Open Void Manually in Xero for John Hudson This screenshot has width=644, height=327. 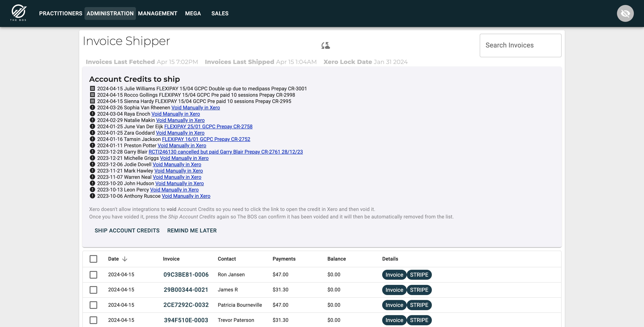pos(180,183)
